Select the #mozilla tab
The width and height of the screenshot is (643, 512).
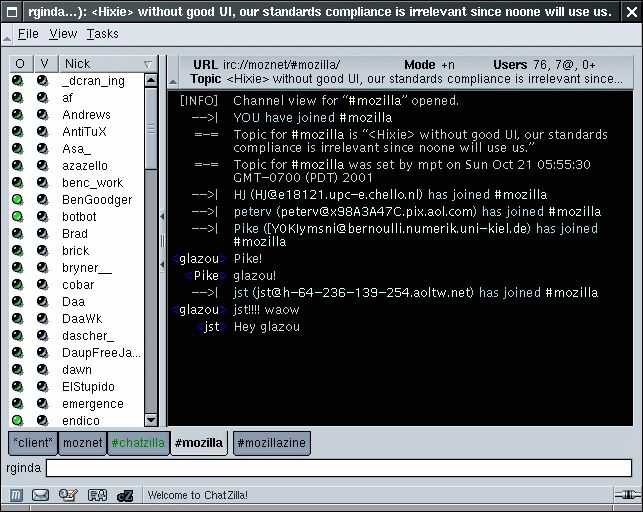(199, 443)
